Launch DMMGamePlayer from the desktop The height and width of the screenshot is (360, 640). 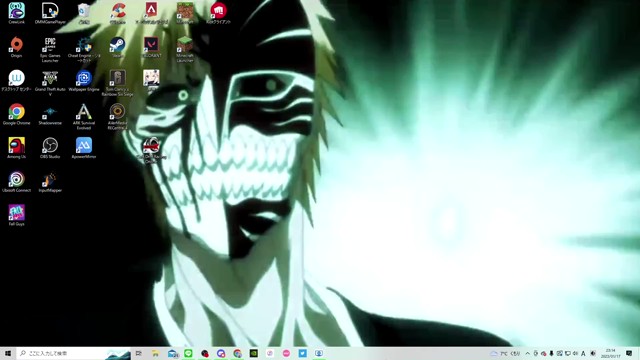tap(50, 13)
